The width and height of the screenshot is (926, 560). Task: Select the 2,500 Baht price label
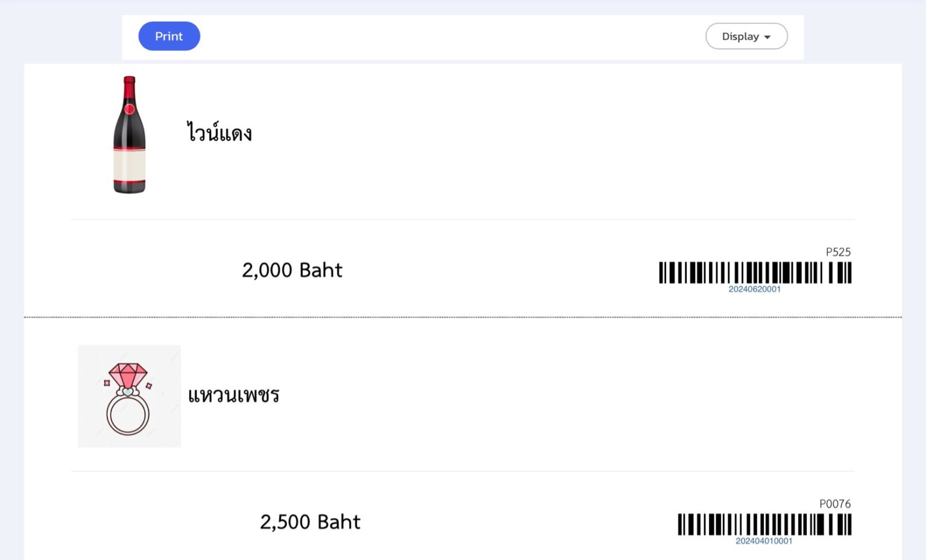click(310, 521)
